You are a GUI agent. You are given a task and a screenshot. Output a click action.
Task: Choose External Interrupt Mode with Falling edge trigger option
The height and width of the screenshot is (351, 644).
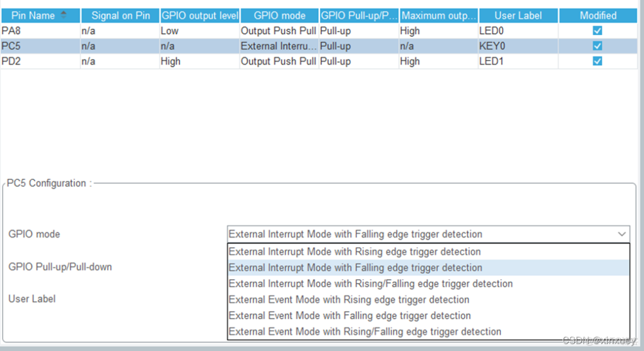tap(429, 268)
